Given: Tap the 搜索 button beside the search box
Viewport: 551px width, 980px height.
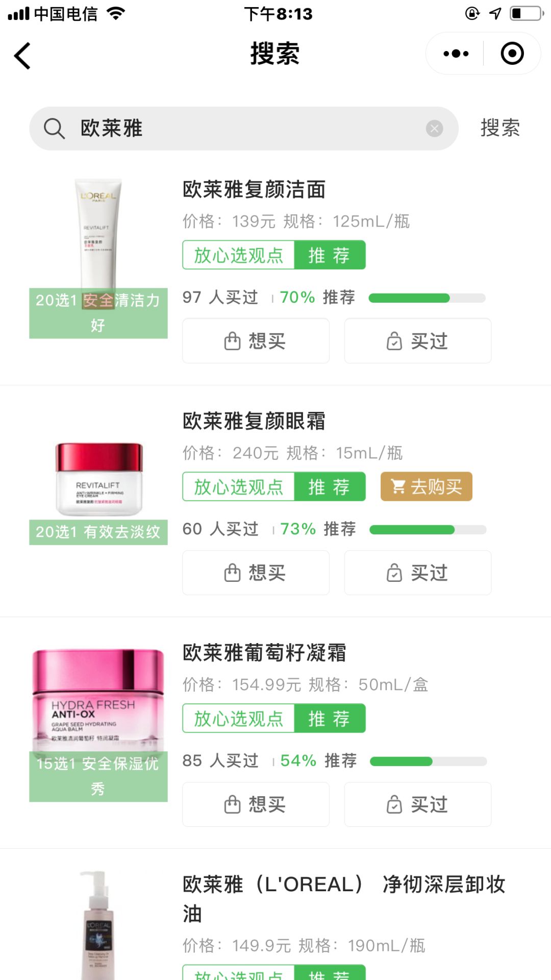Looking at the screenshot, I should tap(500, 128).
